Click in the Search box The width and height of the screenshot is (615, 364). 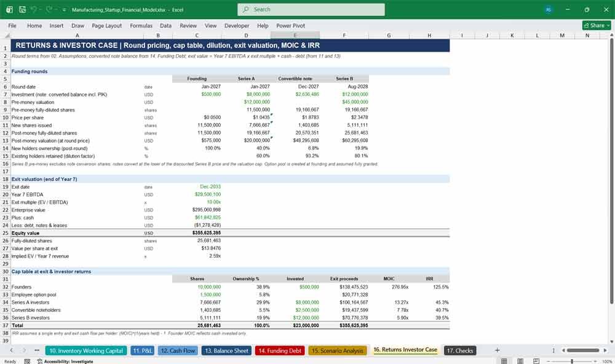click(311, 9)
